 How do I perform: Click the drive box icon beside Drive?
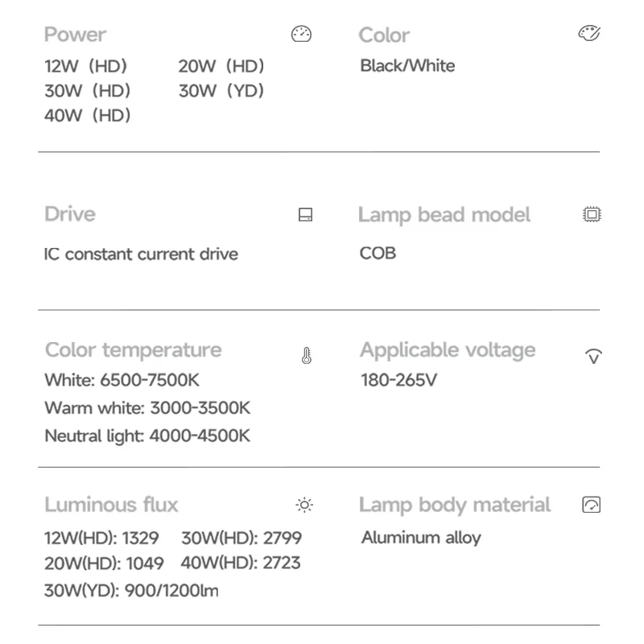tap(305, 214)
